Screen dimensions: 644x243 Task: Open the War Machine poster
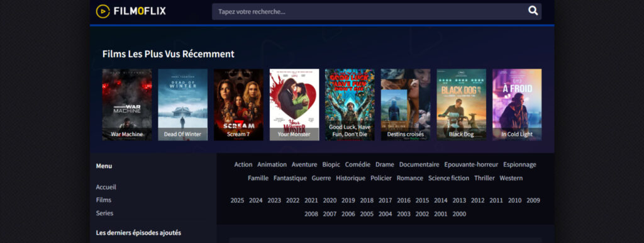[127, 105]
